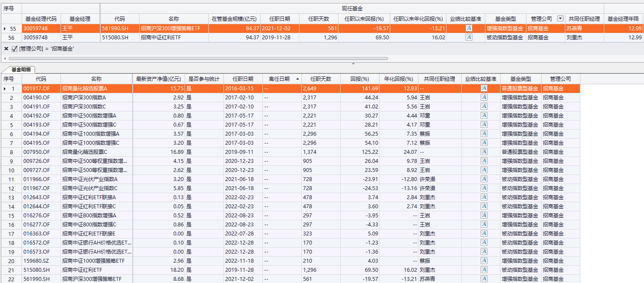Click the 基金经理代码 column header
The height and width of the screenshot is (283, 644).
click(x=41, y=19)
